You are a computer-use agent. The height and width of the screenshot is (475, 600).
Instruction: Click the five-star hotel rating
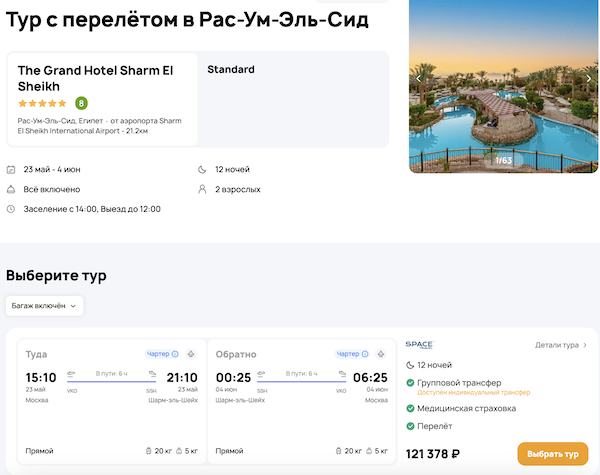(42, 103)
